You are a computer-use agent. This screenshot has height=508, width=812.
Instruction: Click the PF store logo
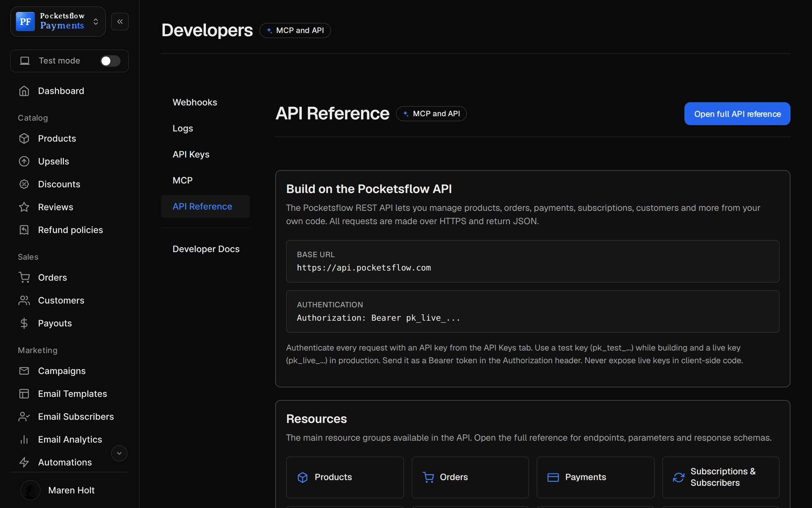[25, 21]
